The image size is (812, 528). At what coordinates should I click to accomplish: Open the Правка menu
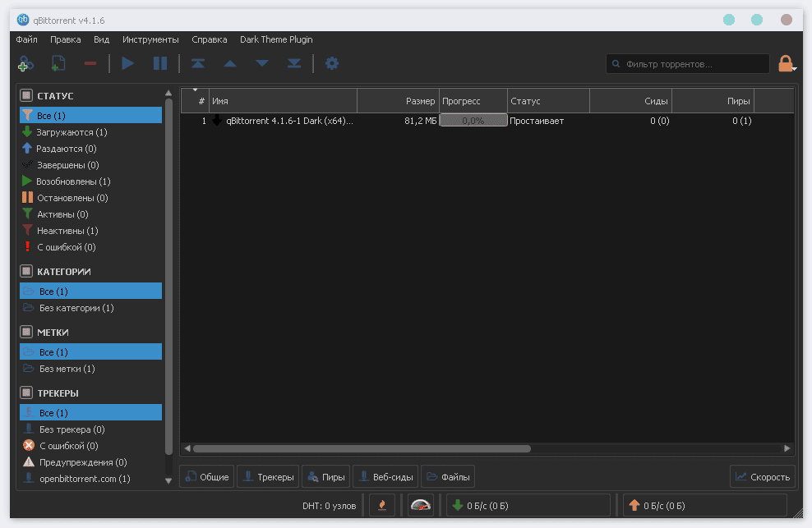65,39
